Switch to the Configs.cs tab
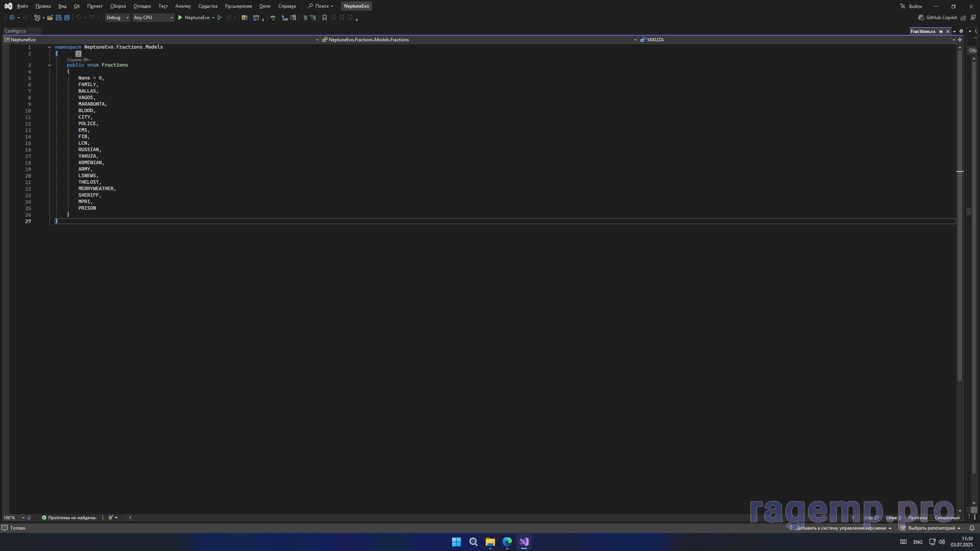The height and width of the screenshot is (551, 980). [15, 31]
